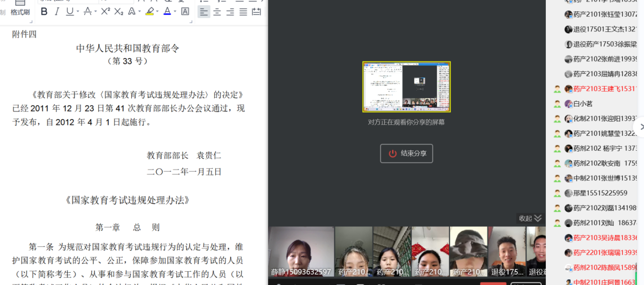This screenshot has height=285, width=644.
Task: Collapse video strip with 收起
Action: click(x=530, y=218)
